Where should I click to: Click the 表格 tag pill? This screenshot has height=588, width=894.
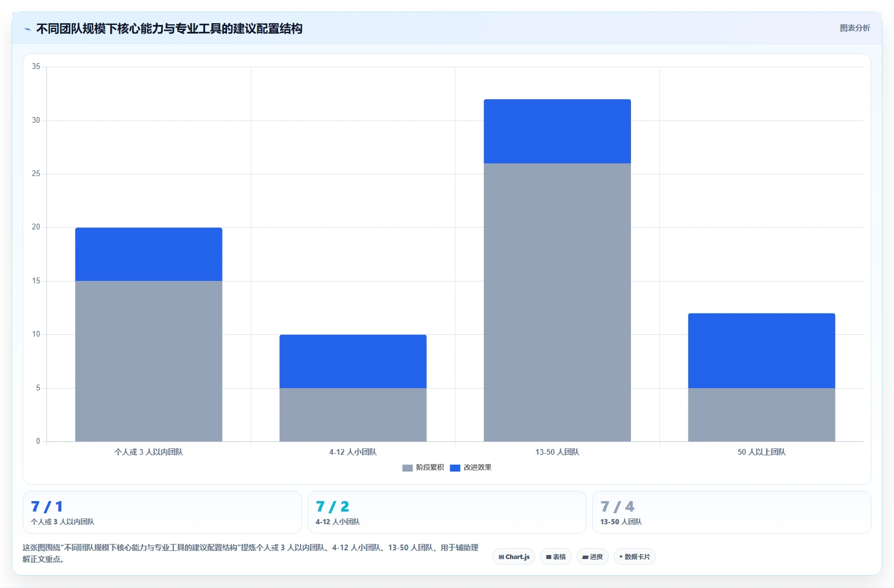coord(556,557)
